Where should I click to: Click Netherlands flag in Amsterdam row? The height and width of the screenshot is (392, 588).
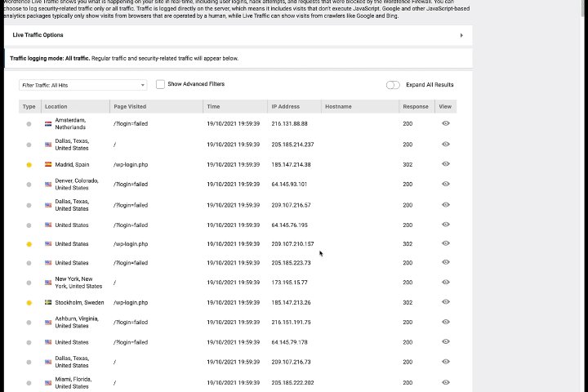pos(48,124)
